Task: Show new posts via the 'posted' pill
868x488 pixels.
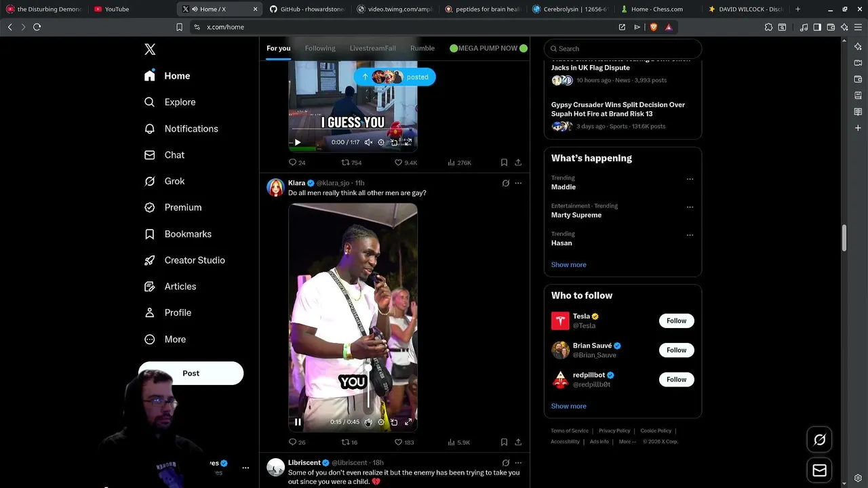Action: coord(395,77)
